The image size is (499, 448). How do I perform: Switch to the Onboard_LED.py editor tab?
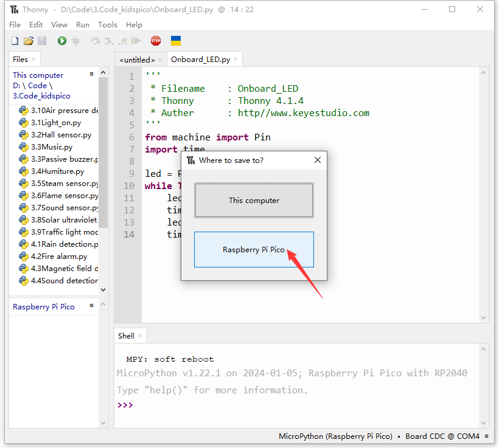click(x=200, y=60)
